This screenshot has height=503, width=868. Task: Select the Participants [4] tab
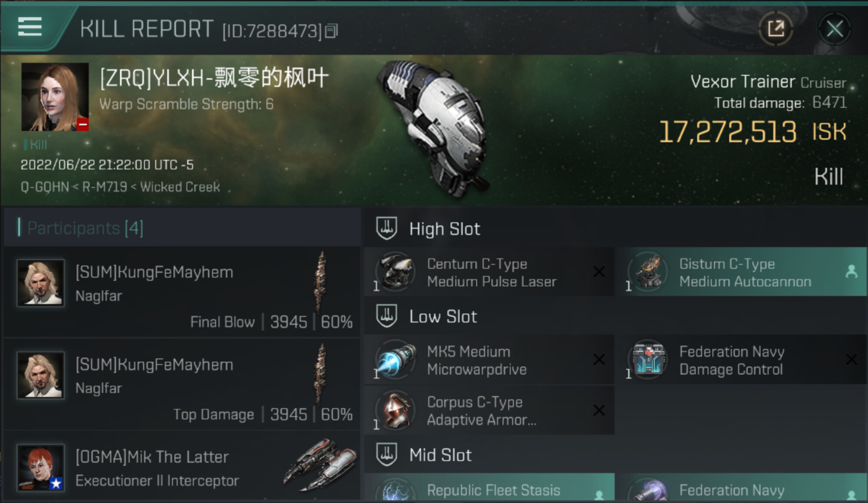click(x=85, y=228)
